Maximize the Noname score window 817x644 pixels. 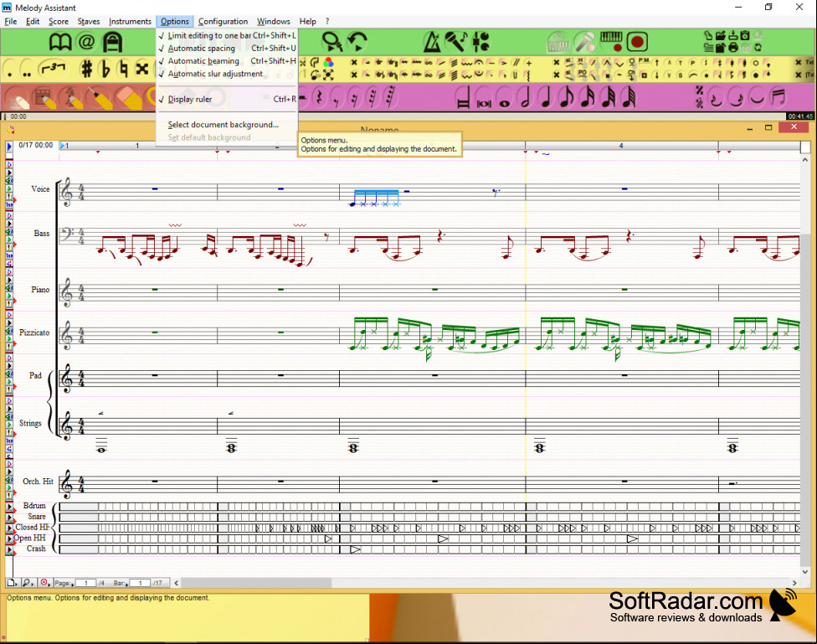tap(768, 128)
